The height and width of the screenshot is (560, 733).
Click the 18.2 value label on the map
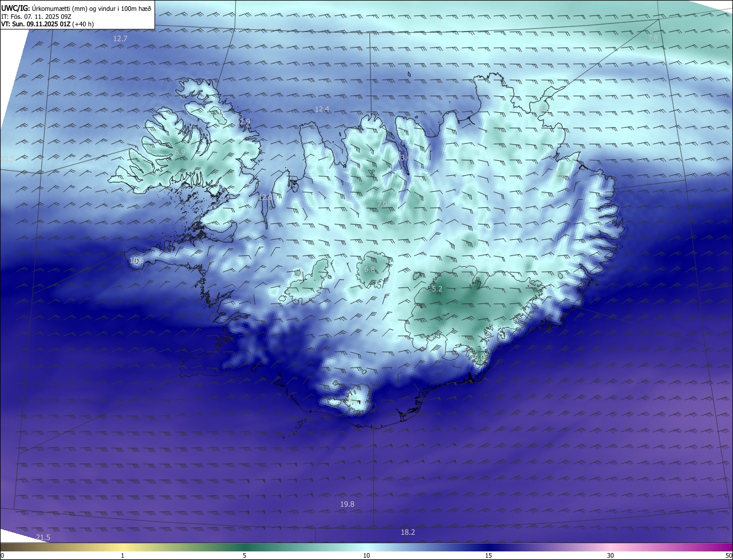[x=408, y=532]
